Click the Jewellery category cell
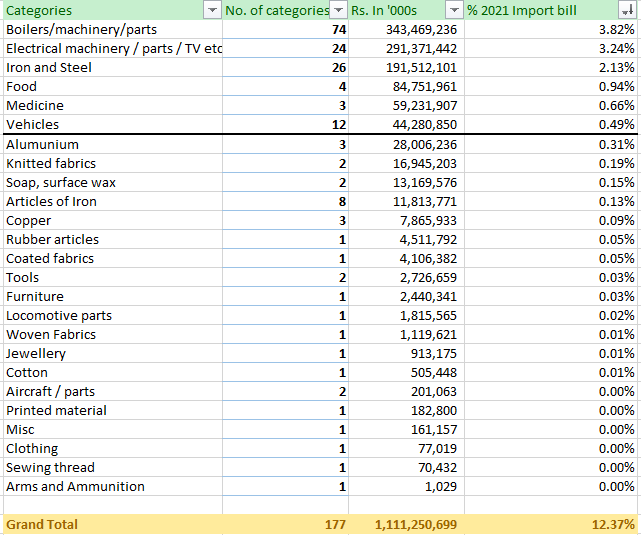Image resolution: width=641 pixels, height=535 pixels. point(113,354)
